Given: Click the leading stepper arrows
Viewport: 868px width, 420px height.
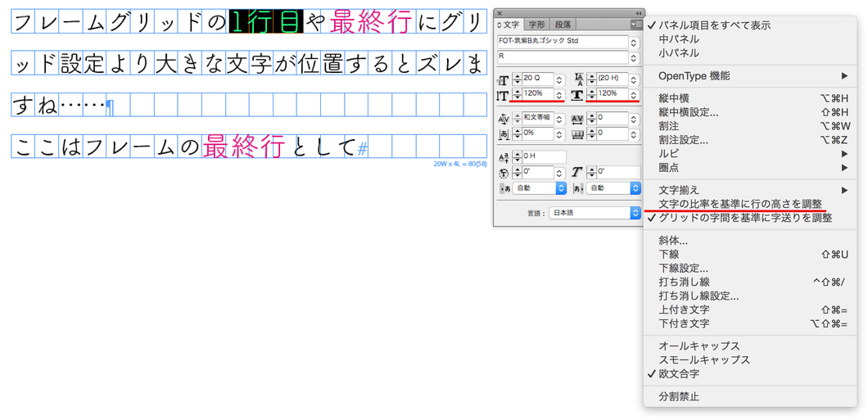Looking at the screenshot, I should [591, 80].
